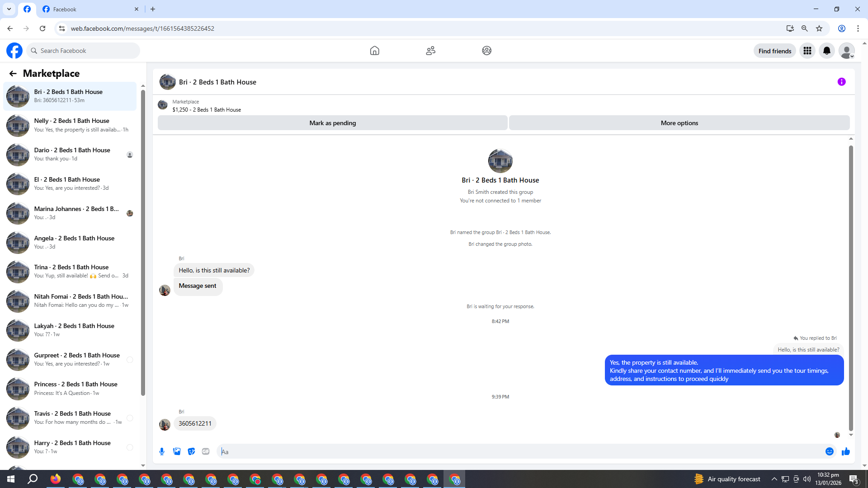Attach a photo using the image icon
Viewport: 868px width, 488px height.
(177, 451)
